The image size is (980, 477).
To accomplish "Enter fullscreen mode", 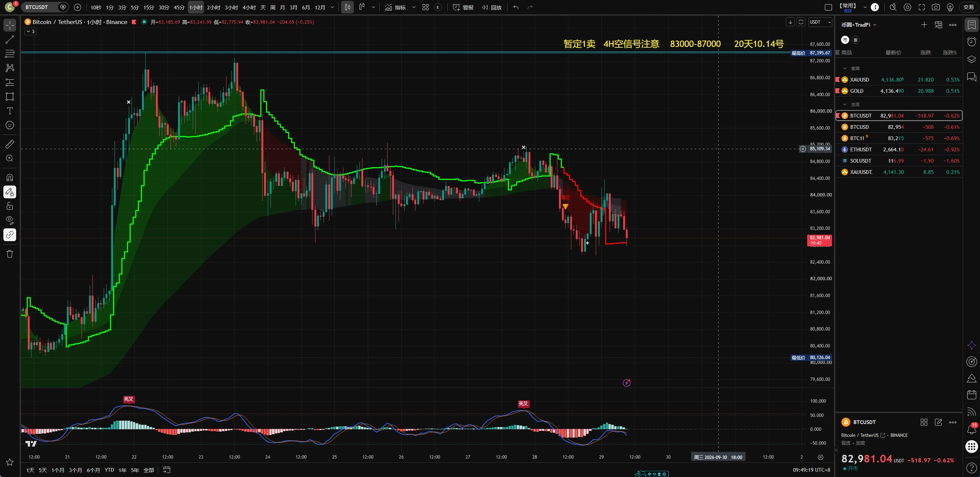I will click(x=922, y=7).
